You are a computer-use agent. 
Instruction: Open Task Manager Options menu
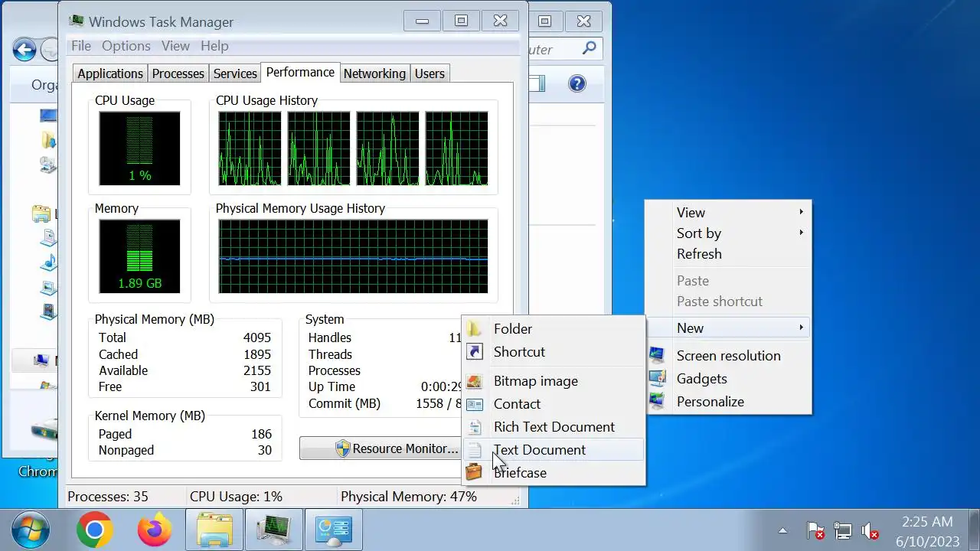coord(126,46)
